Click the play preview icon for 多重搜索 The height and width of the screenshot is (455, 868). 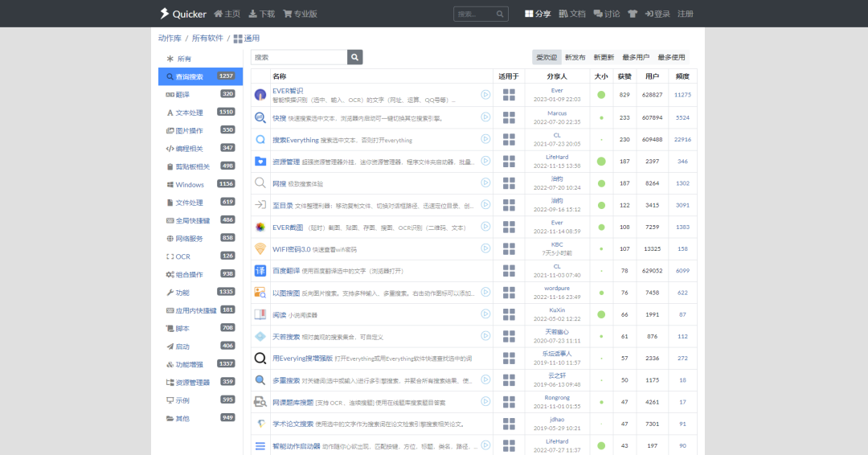click(x=485, y=379)
